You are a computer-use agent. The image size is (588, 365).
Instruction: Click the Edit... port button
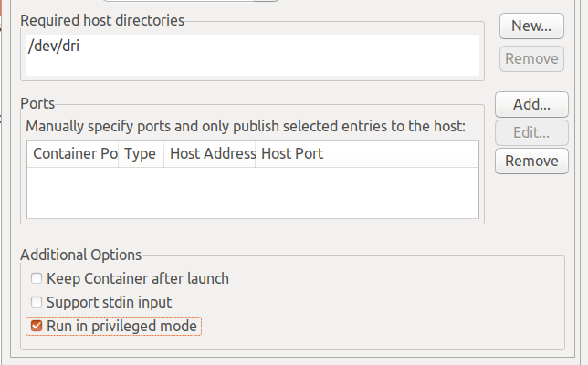click(x=530, y=132)
